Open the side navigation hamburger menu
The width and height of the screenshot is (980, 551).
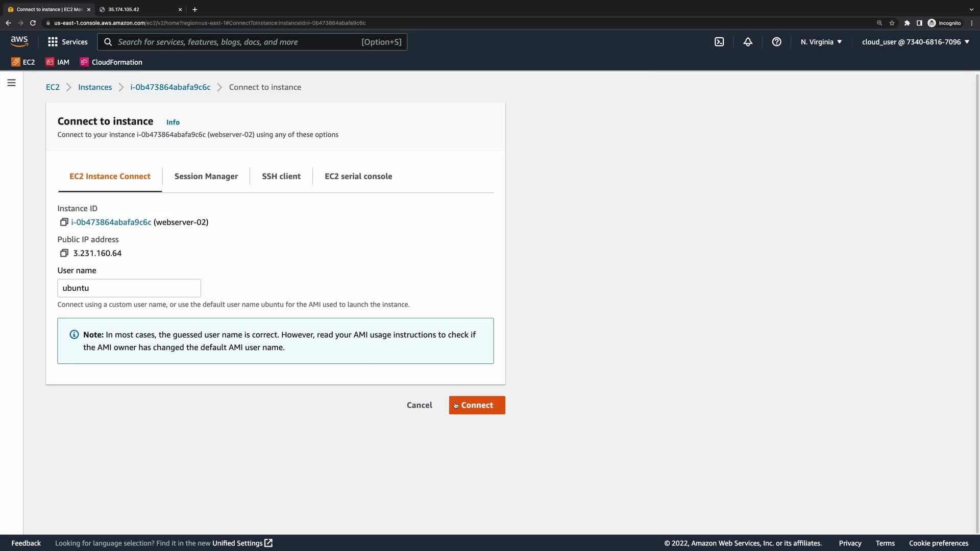pyautogui.click(x=11, y=83)
